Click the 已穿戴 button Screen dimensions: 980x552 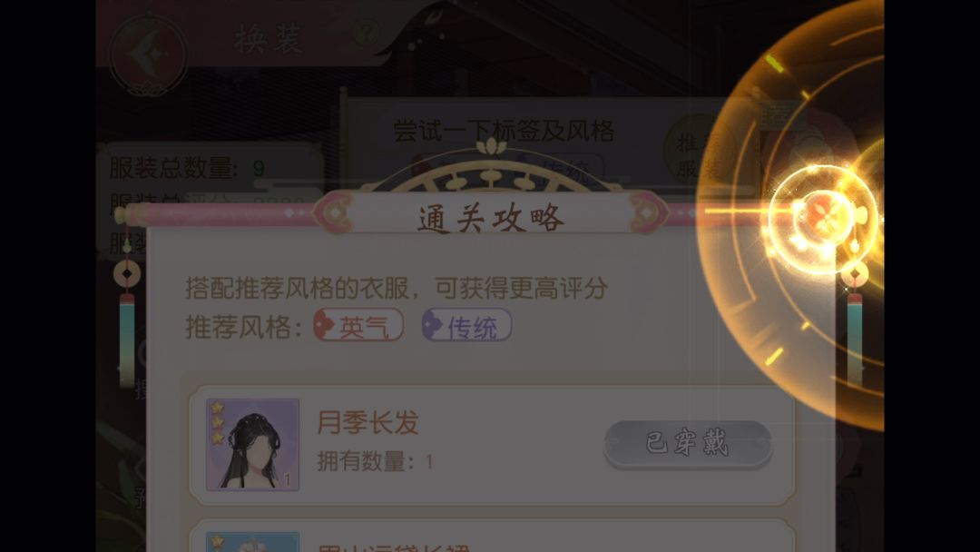point(688,443)
